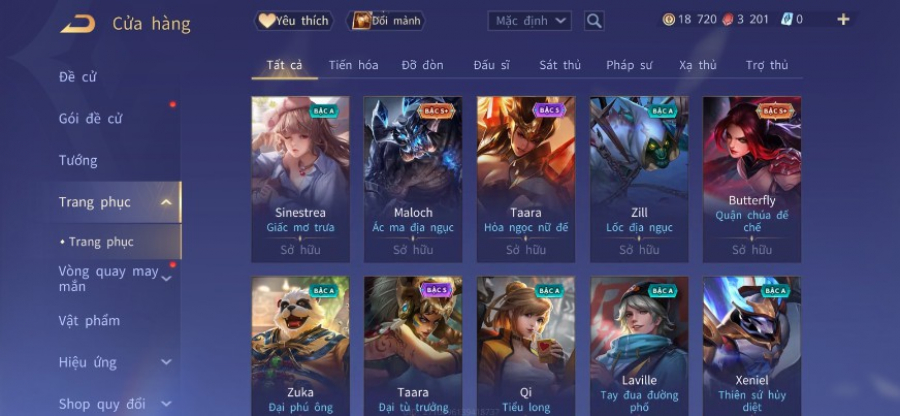Open the Maloch Ác ma địa ngục skin card
Viewport: 900px width, 416px height.
(413, 179)
